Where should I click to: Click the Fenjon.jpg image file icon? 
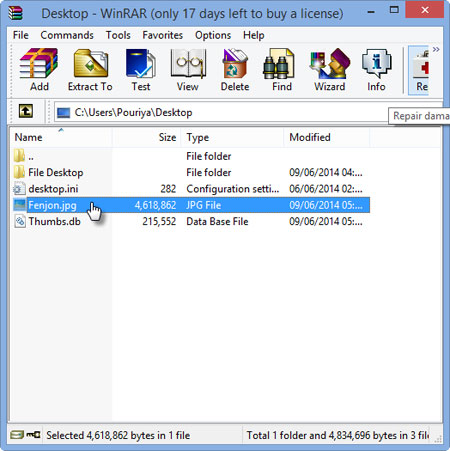pos(19,205)
